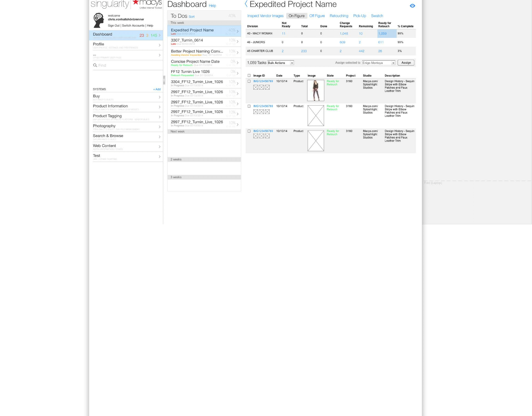Open the Bulk Actions dropdown
The image size is (532, 416).
(281, 63)
